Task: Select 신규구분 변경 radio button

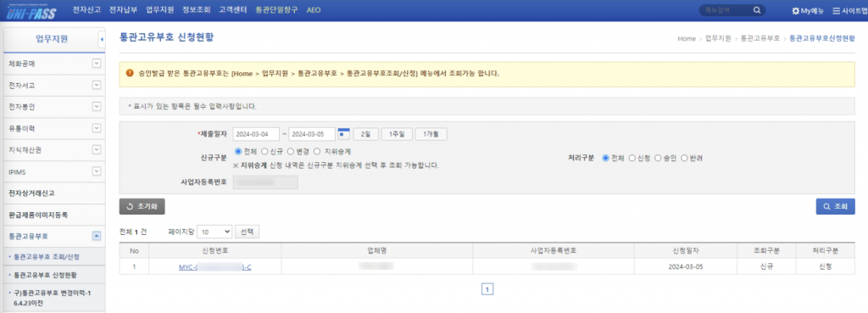Action: coord(291,151)
